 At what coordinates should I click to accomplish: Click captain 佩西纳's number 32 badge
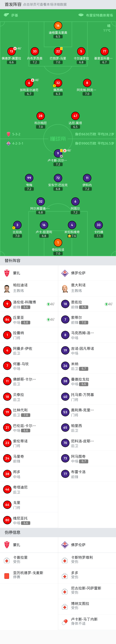(x=58, y=83)
